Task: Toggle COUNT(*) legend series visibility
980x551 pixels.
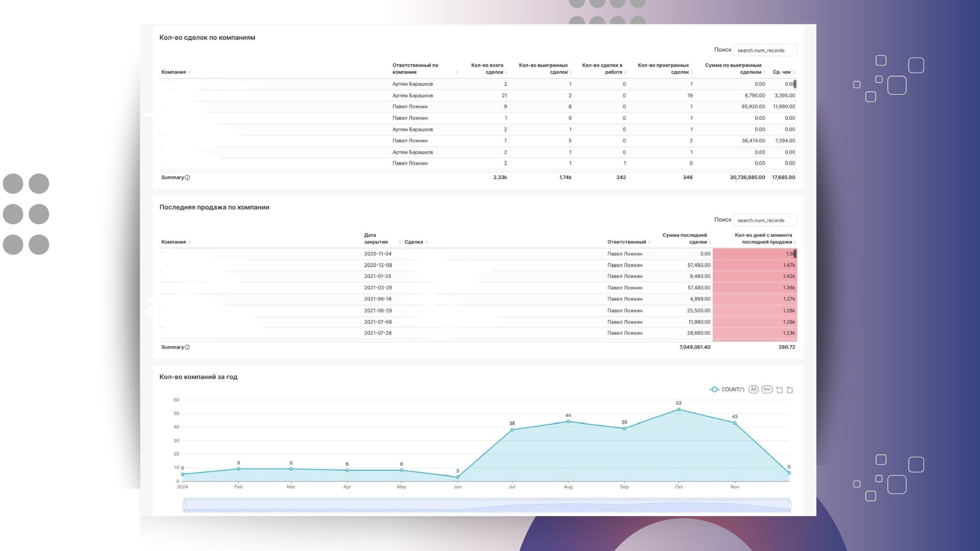Action: pos(726,389)
